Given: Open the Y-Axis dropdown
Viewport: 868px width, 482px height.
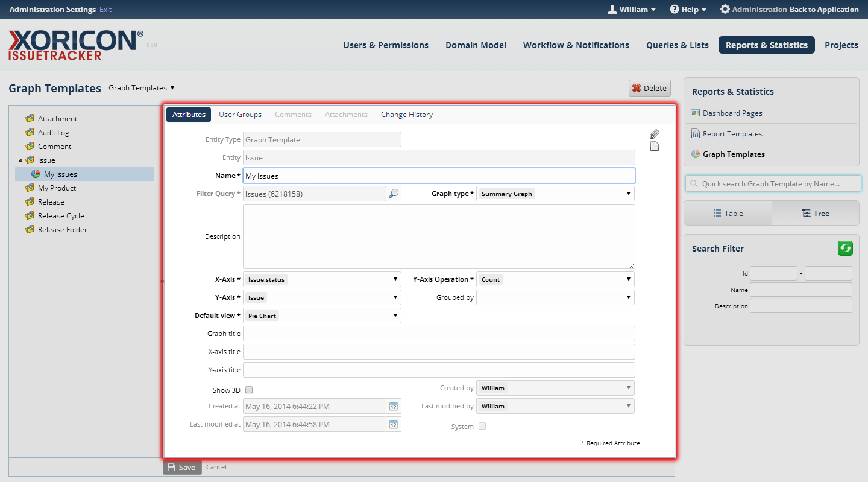Looking at the screenshot, I should coord(322,297).
